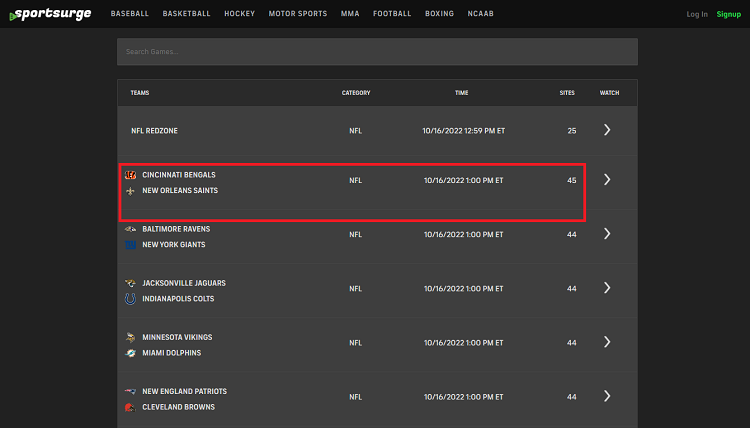
Task: Select the Baltimore Ravens team name
Action: coord(176,229)
